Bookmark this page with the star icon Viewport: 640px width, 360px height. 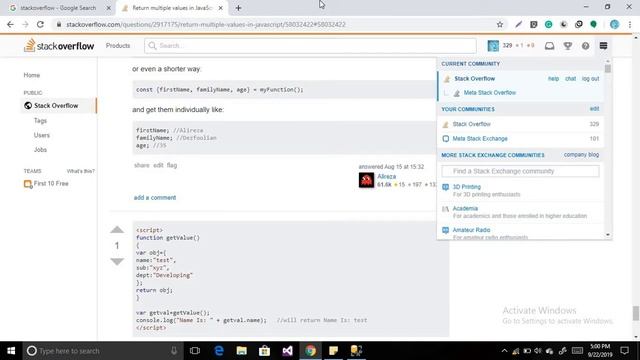(x=500, y=24)
